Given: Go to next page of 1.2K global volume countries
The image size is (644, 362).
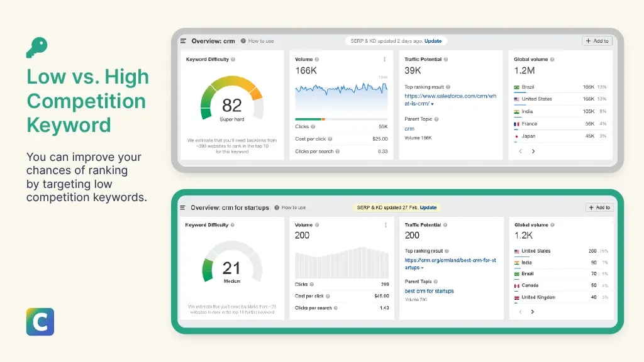Looking at the screenshot, I should click(532, 312).
